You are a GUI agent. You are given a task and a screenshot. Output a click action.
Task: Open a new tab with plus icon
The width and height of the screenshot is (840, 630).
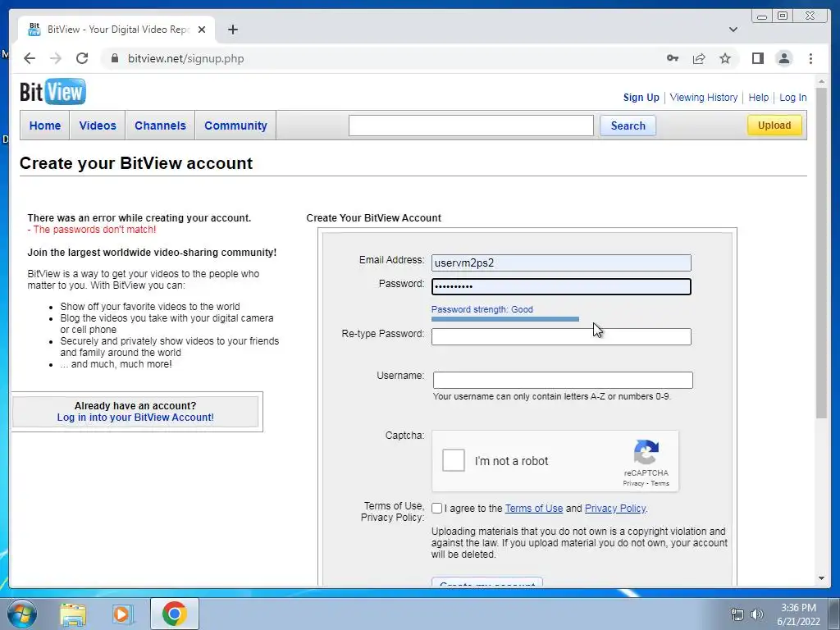tap(232, 30)
